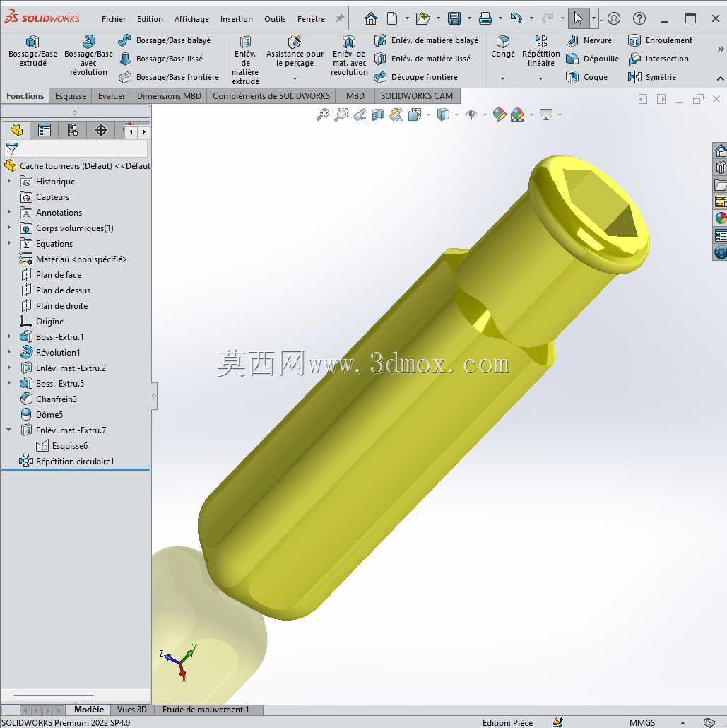Click the Symétrie mirror tool
This screenshot has width=727, height=728.
point(652,77)
